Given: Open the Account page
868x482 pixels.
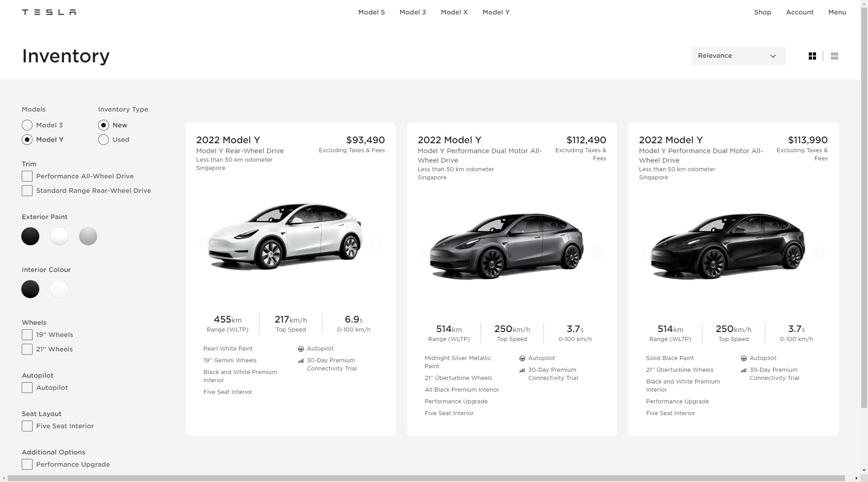Looking at the screenshot, I should 799,12.
